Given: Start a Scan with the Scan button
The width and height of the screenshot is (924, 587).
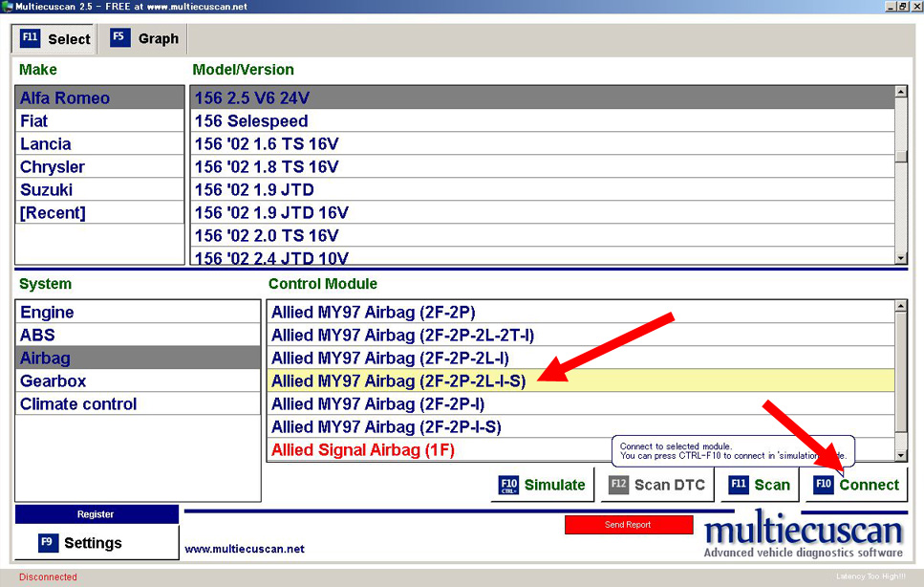Looking at the screenshot, I should click(x=759, y=485).
